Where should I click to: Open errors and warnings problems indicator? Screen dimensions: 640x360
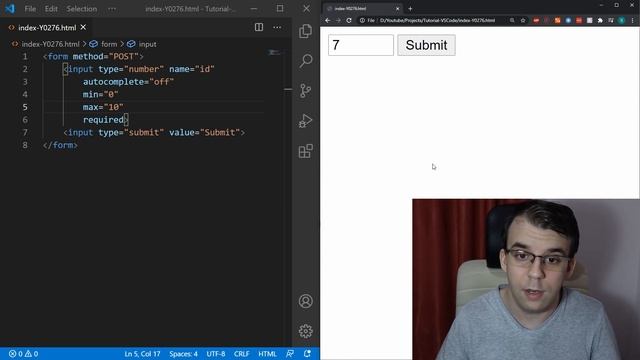(x=23, y=354)
